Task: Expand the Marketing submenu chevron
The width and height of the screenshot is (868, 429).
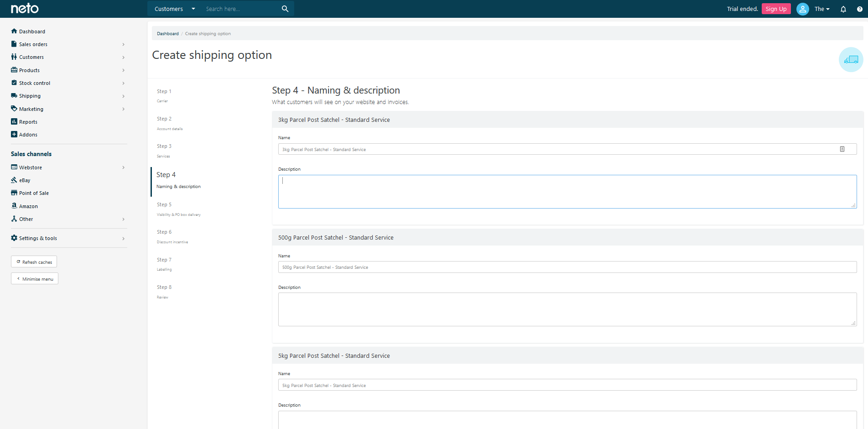Action: pos(123,109)
